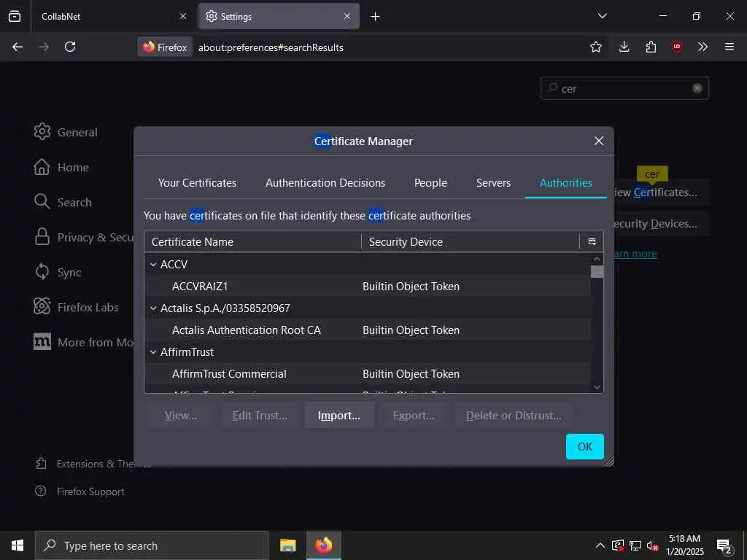Switch to Servers tab
747x560 pixels.
pyautogui.click(x=494, y=183)
